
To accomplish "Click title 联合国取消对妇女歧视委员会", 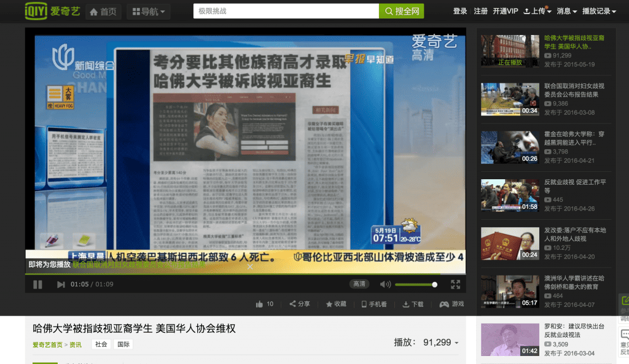I will pos(574,90).
